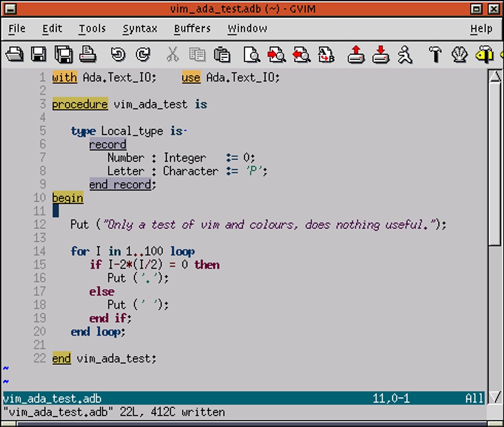The image size is (504, 427).
Task: Run script with the running man icon
Action: click(405, 55)
